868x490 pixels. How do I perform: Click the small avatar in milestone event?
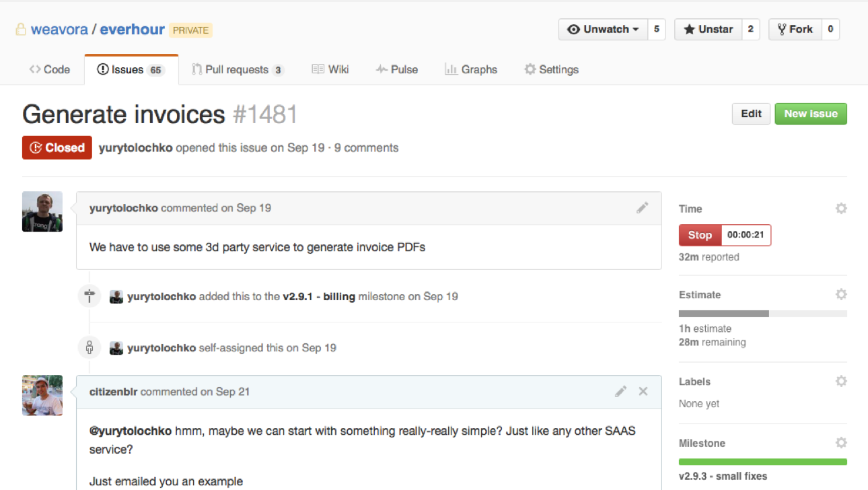116,297
